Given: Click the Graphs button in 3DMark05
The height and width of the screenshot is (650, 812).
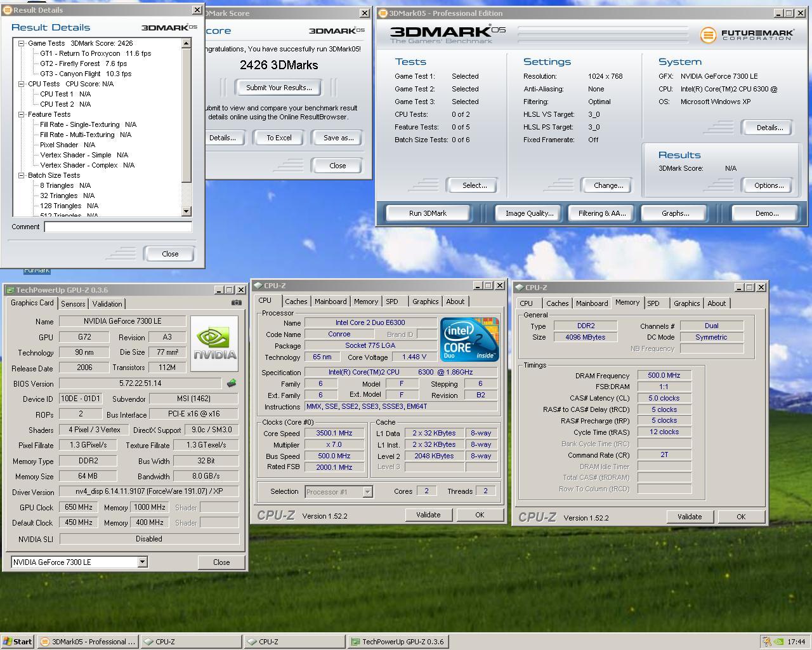Looking at the screenshot, I should (x=675, y=213).
